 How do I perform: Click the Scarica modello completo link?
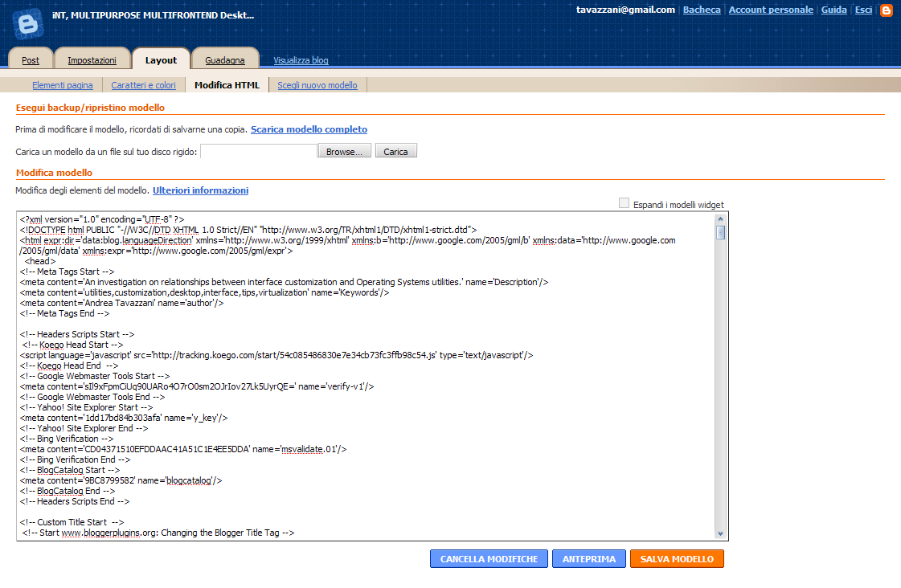click(x=309, y=129)
